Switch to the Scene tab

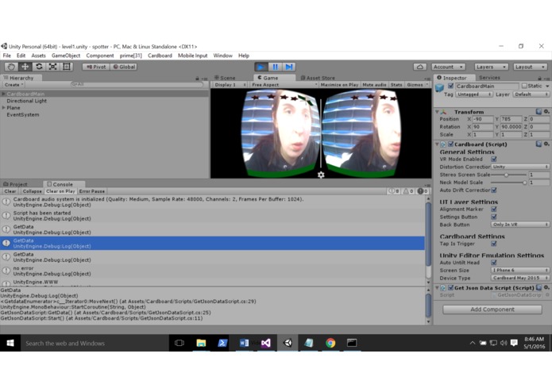(225, 78)
